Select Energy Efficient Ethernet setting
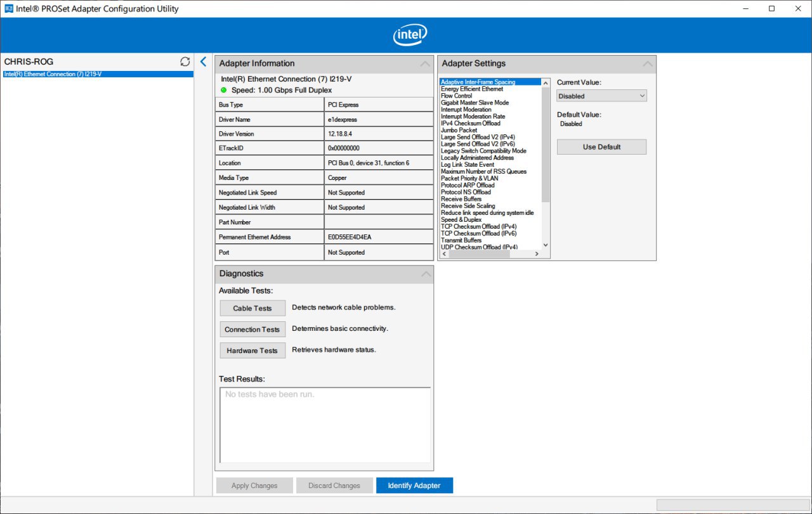The height and width of the screenshot is (514, 812). [472, 89]
